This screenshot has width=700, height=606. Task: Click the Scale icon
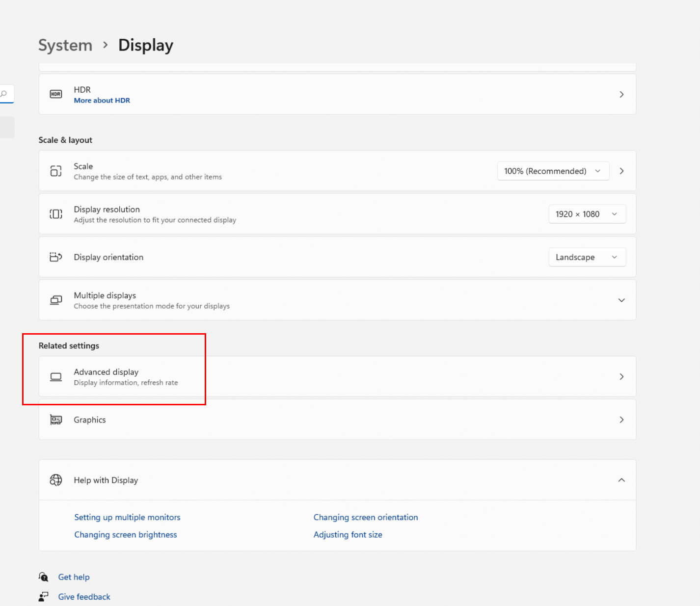pos(56,171)
